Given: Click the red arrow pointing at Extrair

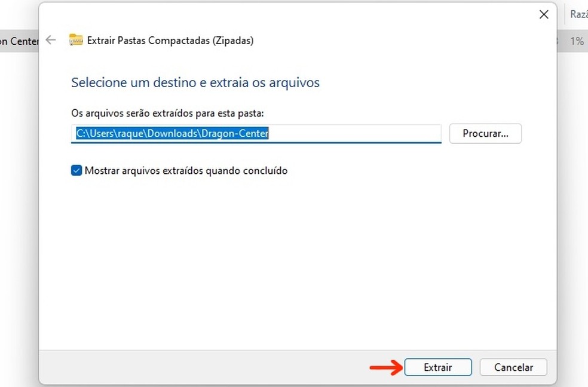Looking at the screenshot, I should pos(385,367).
